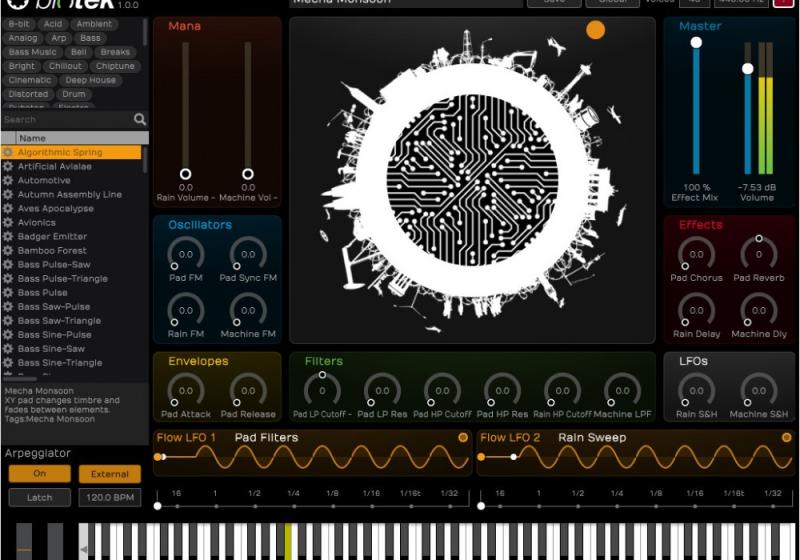
Task: Click the Pad Sync FM knob
Action: (x=248, y=254)
